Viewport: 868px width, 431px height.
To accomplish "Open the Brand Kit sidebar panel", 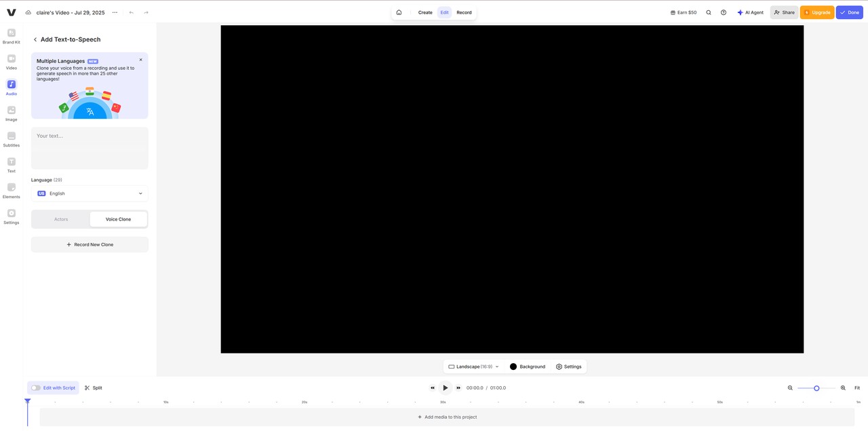I will coord(12,36).
